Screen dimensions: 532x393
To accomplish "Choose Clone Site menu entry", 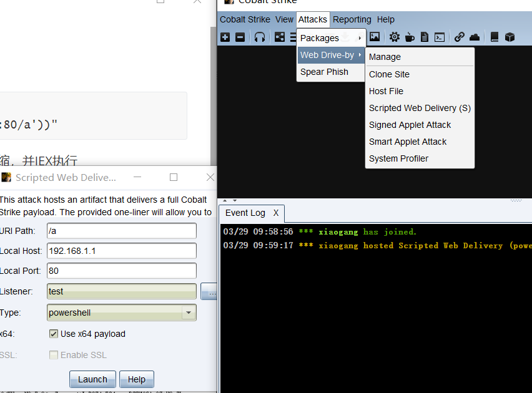I will 420,74.
